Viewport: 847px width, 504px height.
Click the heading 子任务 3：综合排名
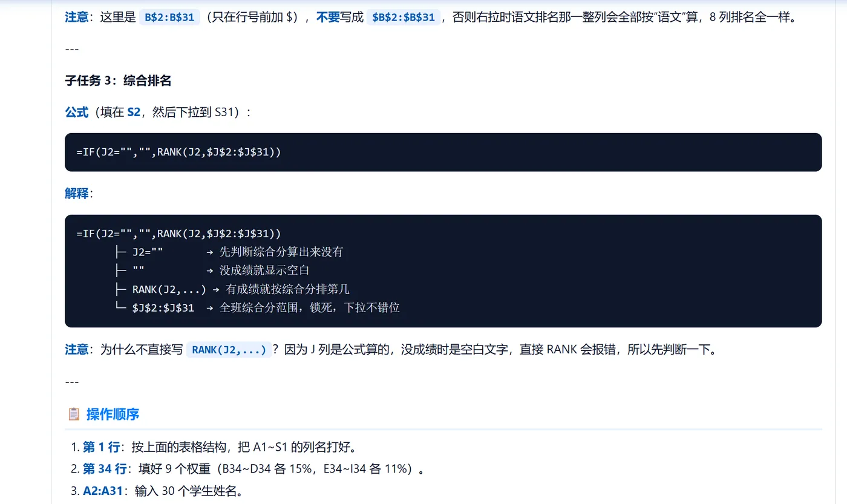[118, 80]
